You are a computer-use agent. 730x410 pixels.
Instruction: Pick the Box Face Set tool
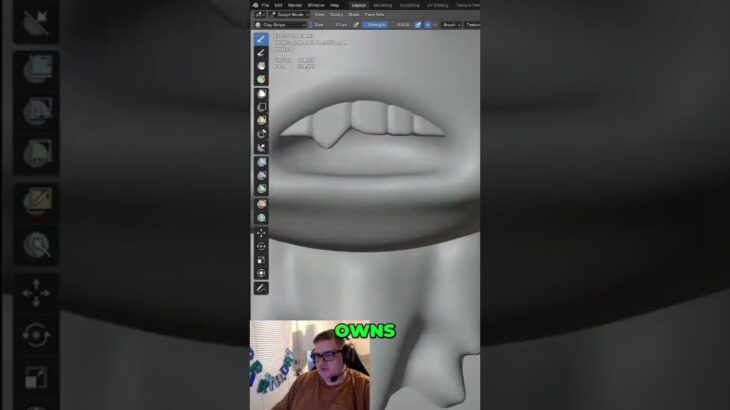coord(261,121)
